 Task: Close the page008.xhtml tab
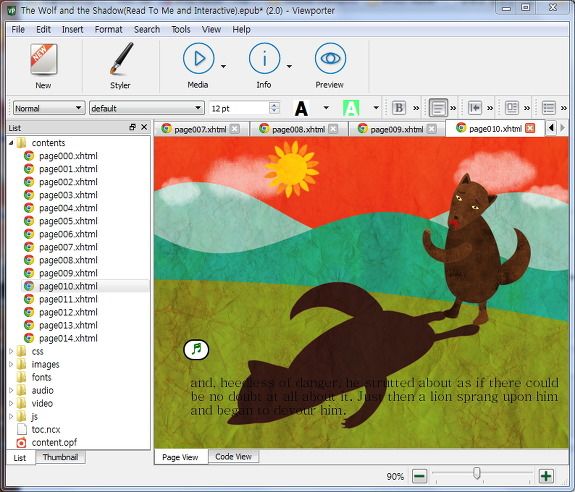click(333, 129)
